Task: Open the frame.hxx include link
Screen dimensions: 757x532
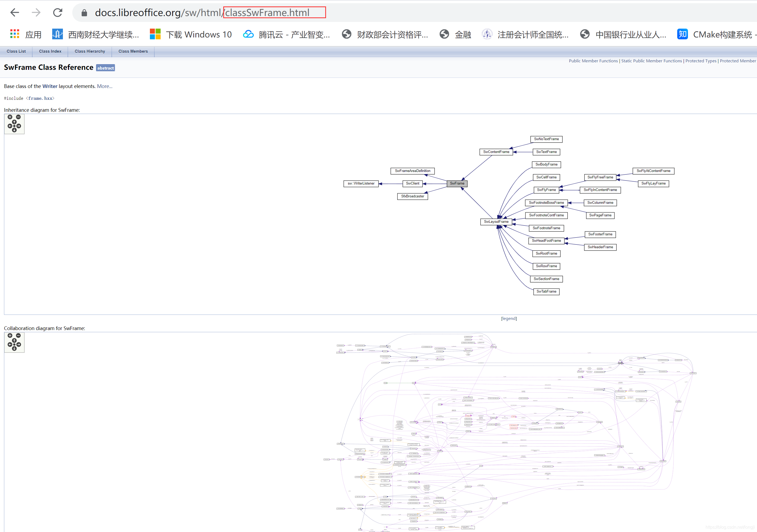Action: click(40, 98)
